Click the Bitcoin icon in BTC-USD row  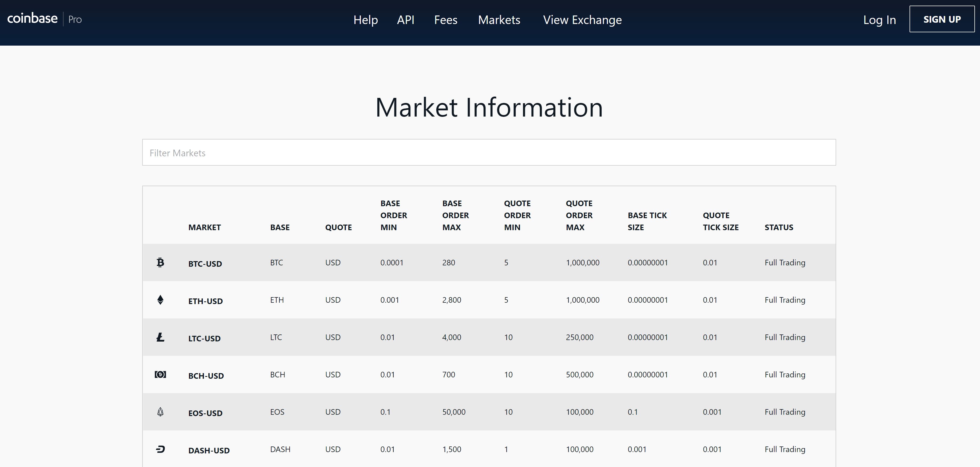point(160,262)
